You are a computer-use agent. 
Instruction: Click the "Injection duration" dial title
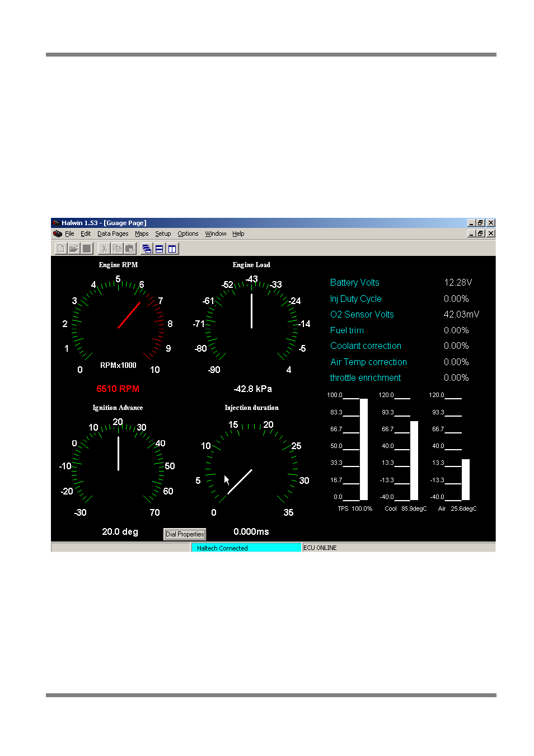coord(251,408)
